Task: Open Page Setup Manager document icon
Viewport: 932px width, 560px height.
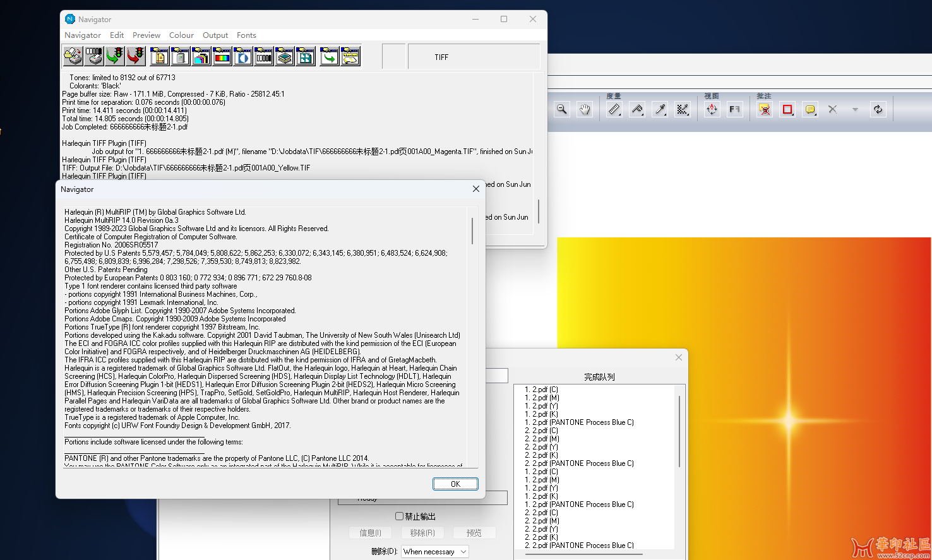Action: point(160,56)
